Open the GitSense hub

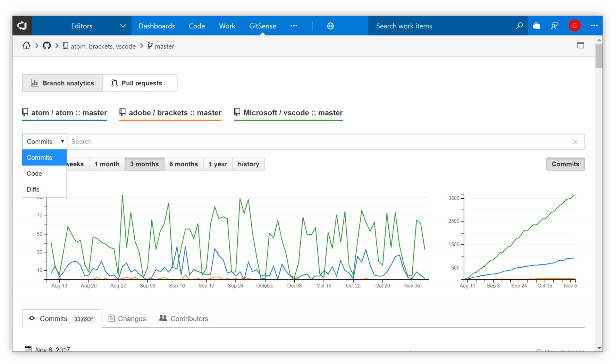click(262, 26)
